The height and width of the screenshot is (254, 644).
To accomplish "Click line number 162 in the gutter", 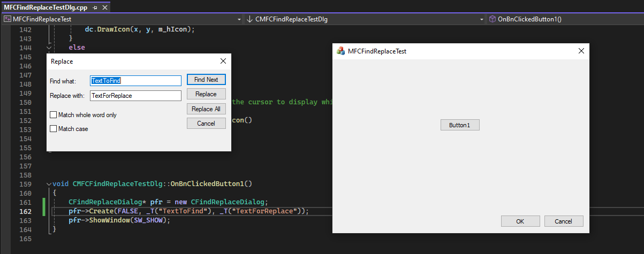I will pos(25,211).
